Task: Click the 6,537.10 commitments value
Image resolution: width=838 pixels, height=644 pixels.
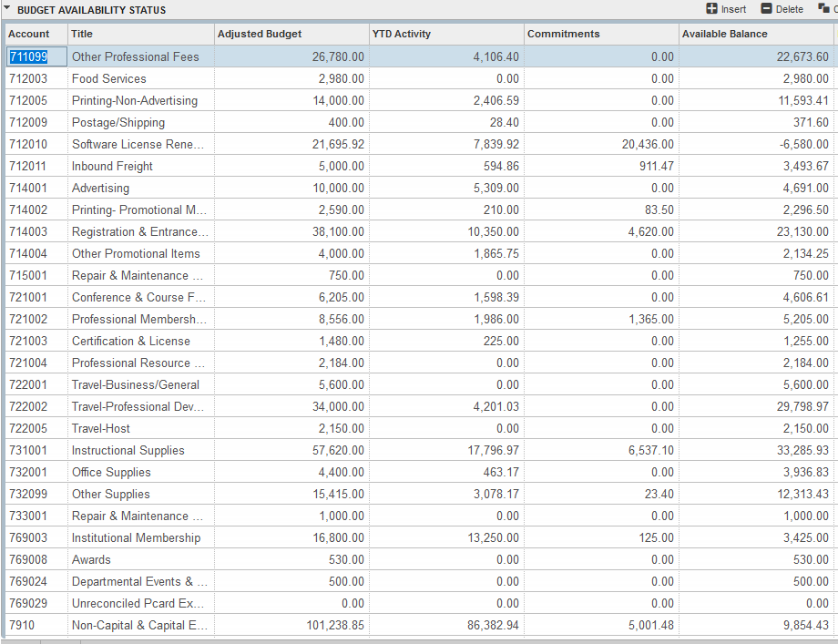Action: 651,451
